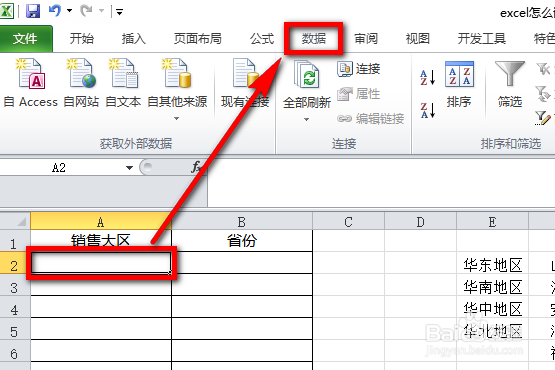The width and height of the screenshot is (555, 370).
Task: Undo the last action
Action: (x=55, y=11)
